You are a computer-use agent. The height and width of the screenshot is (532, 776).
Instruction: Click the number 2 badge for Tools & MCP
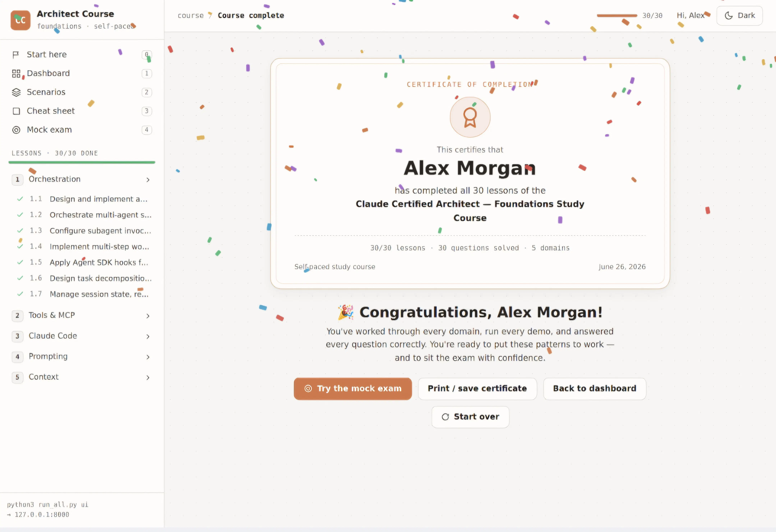point(17,316)
